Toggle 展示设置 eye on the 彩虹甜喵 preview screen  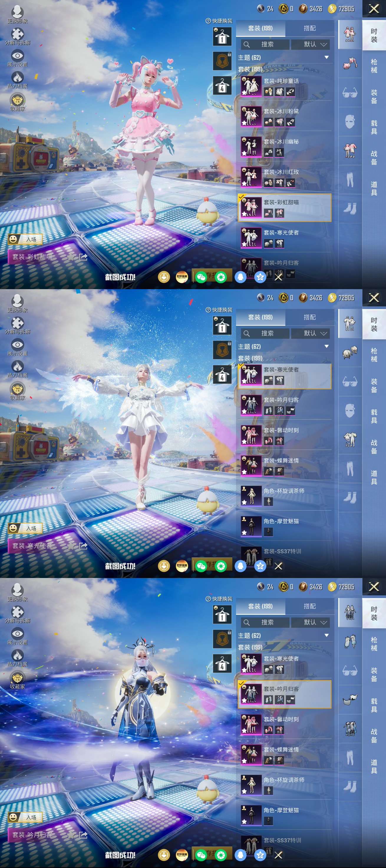[x=17, y=58]
